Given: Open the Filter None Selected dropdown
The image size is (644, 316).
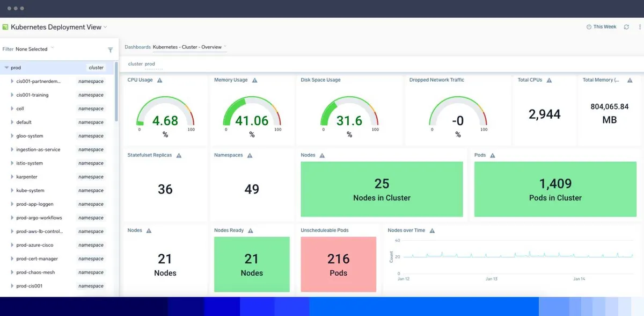Looking at the screenshot, I should [x=28, y=49].
